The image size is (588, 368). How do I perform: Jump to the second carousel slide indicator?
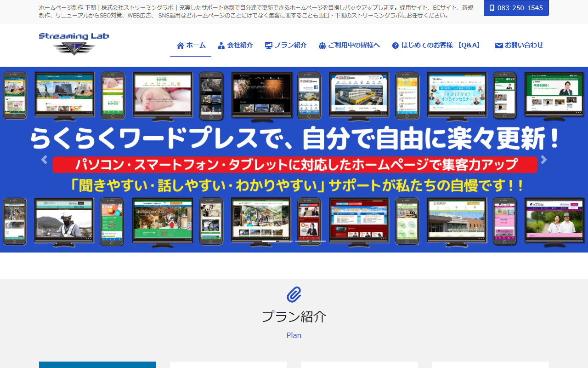(x=286, y=241)
